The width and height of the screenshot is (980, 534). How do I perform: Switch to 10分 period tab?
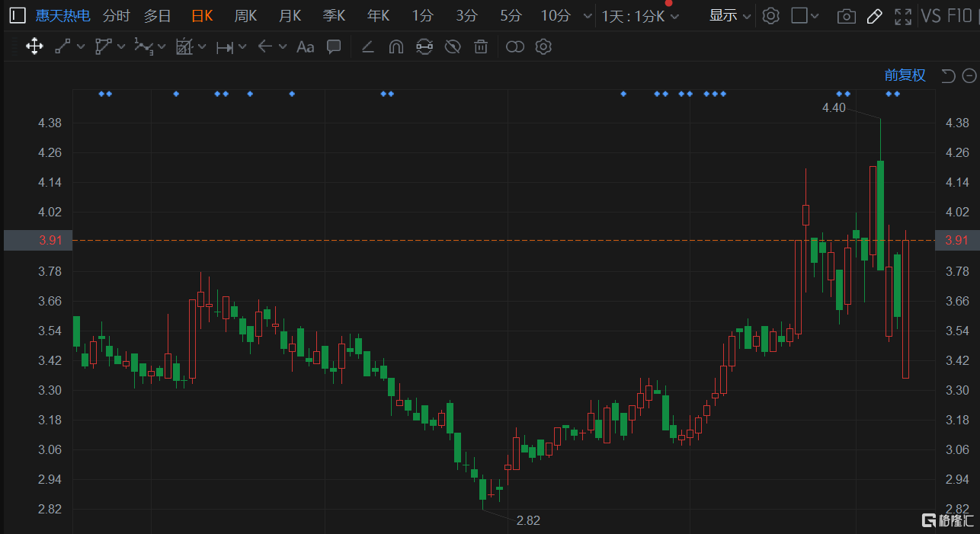[555, 15]
